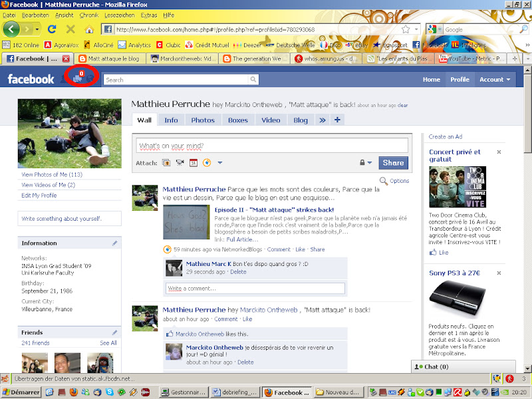Click the Write a comment field
Image resolution: width=532 pixels, height=399 pixels.
255,289
